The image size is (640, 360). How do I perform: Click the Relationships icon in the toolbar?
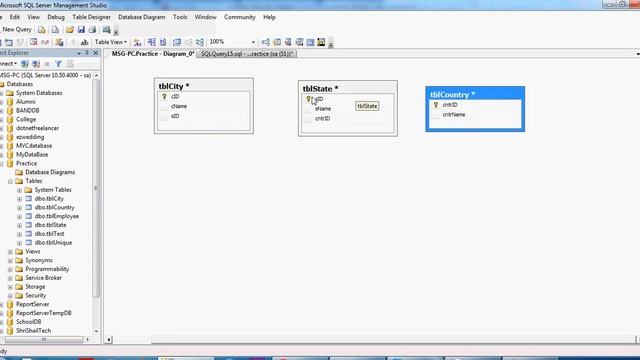coord(265,42)
